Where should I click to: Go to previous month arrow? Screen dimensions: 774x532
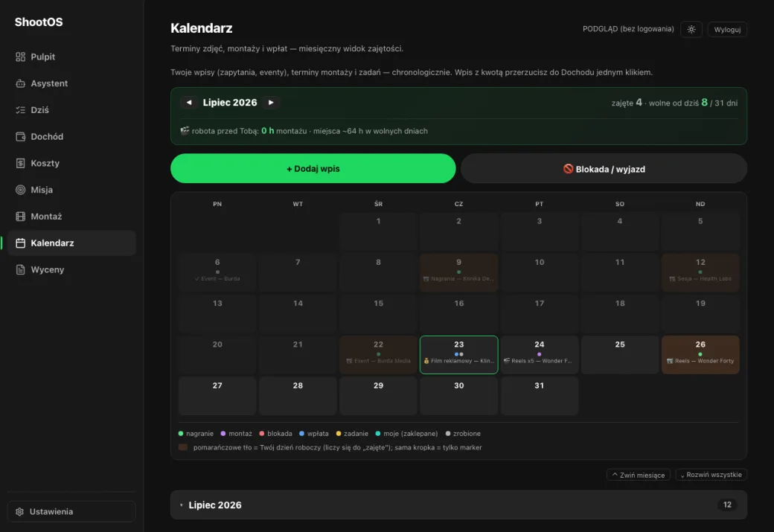189,103
